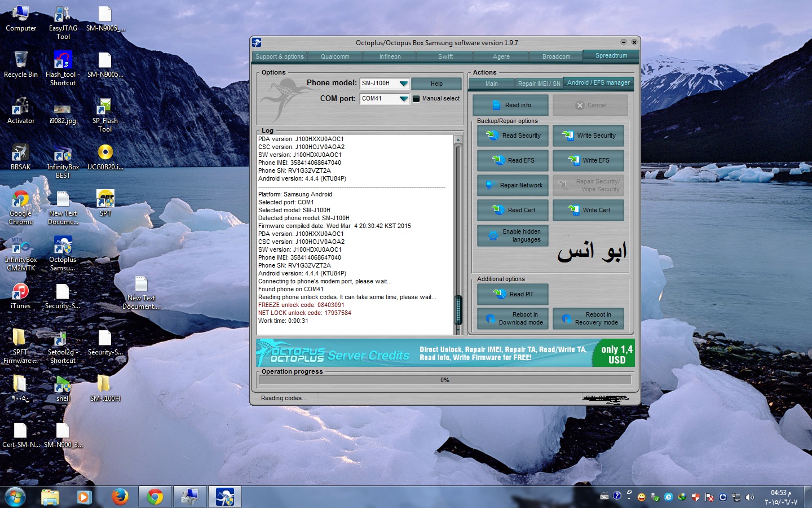
Task: Open Repair IMEI / SN tab
Action: [539, 84]
